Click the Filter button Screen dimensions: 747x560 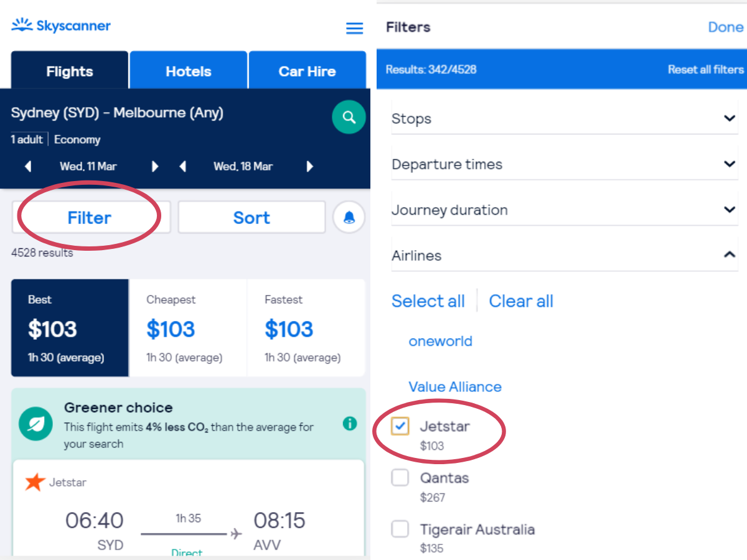pyautogui.click(x=91, y=217)
